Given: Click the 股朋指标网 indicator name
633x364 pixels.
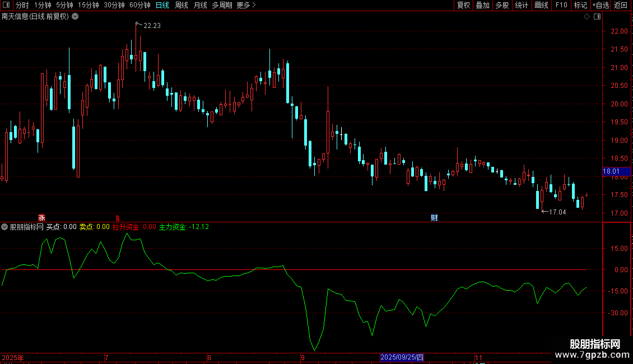Looking at the screenshot, I should click(27, 227).
